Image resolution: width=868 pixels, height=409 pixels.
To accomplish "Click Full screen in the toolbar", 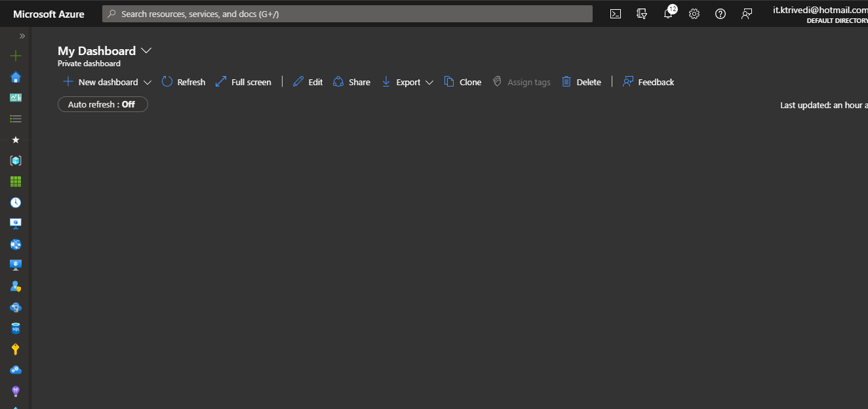I will pyautogui.click(x=243, y=82).
